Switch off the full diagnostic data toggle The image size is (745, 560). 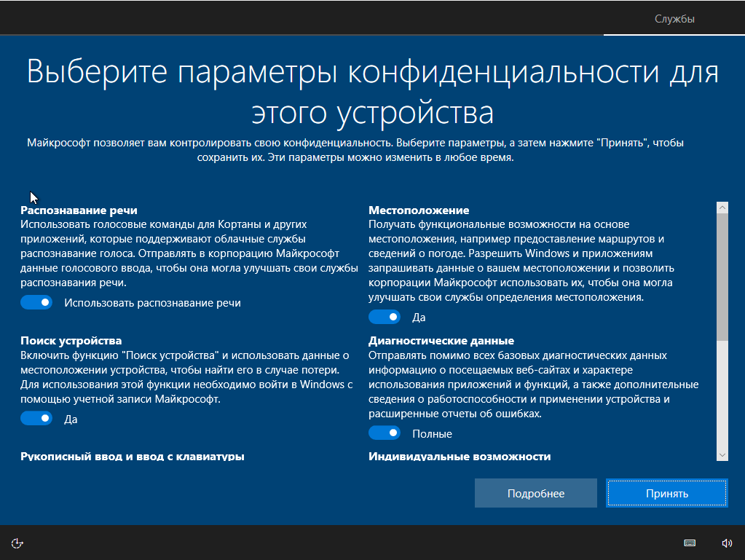385,432
